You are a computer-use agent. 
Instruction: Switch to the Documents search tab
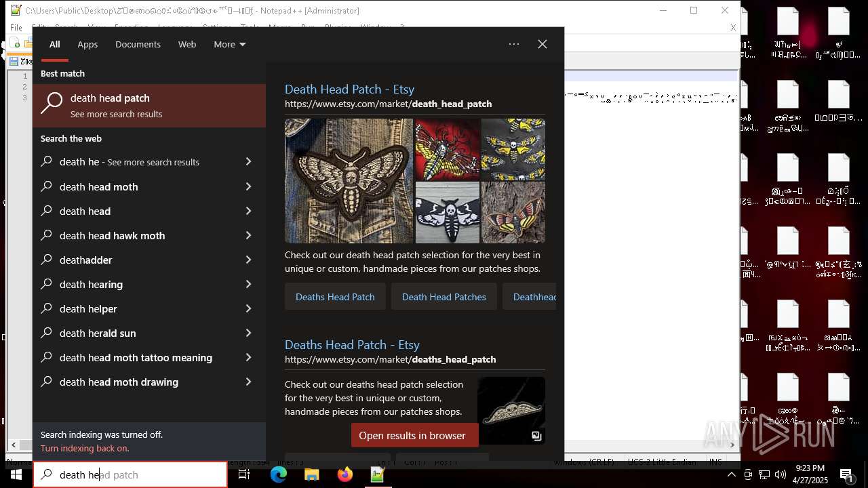(x=138, y=44)
